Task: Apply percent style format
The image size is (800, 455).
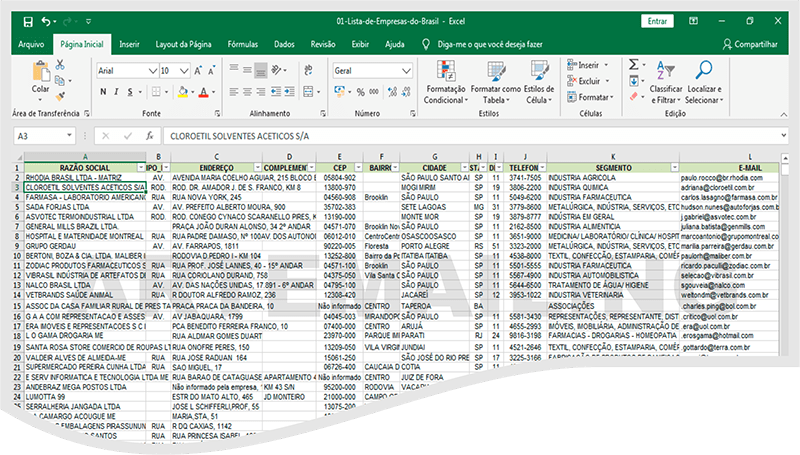Action: pyautogui.click(x=361, y=92)
